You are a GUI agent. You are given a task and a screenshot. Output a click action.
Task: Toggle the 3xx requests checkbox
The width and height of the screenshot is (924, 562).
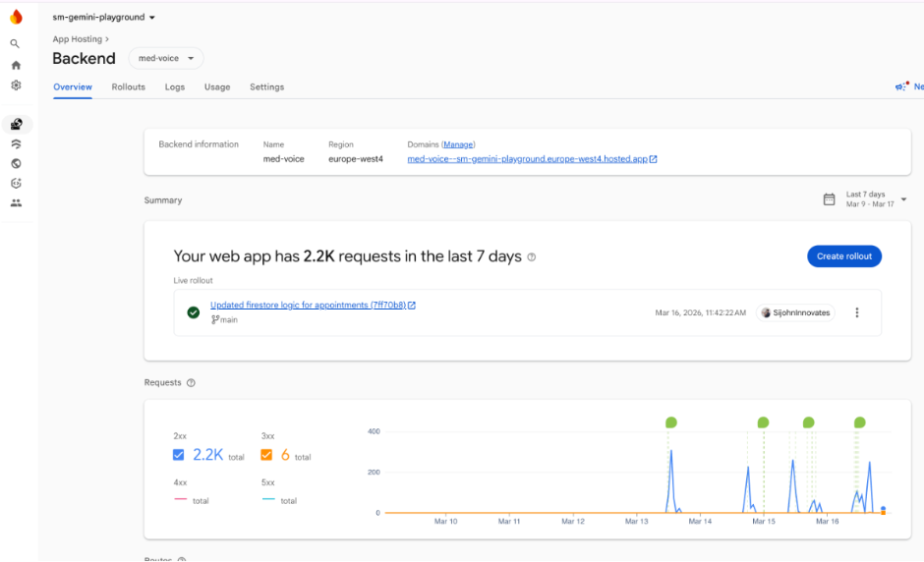tap(266, 455)
